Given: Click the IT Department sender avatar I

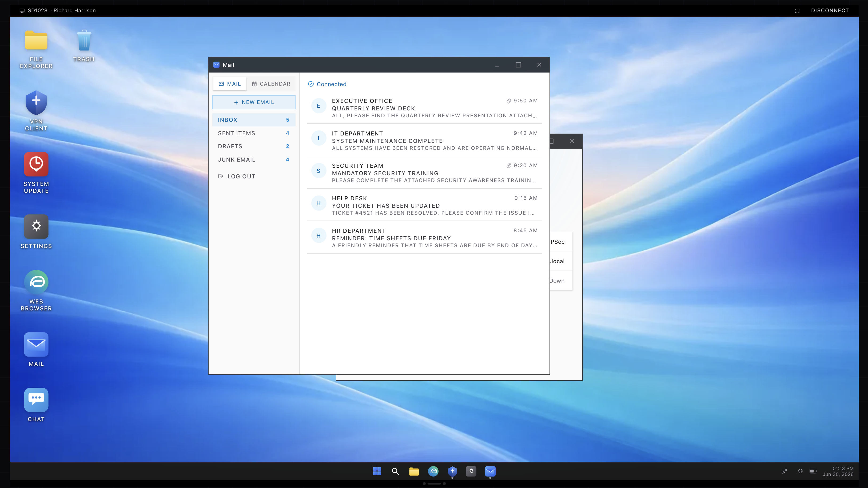Looking at the screenshot, I should pos(318,138).
